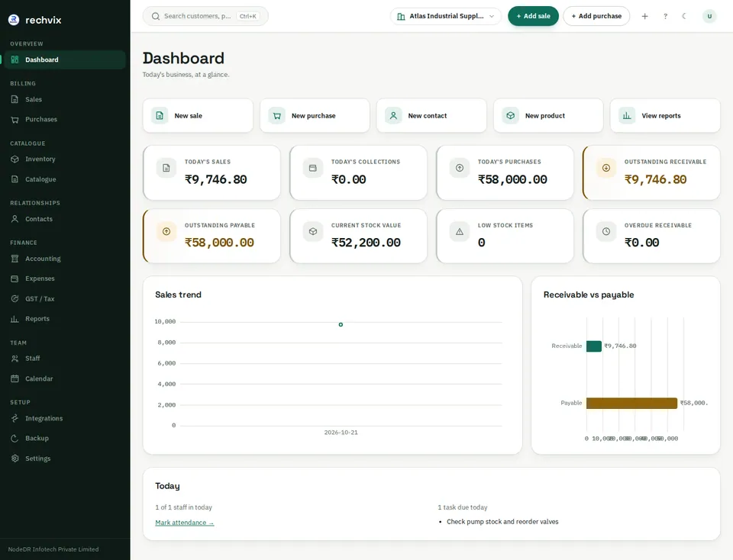Click the Purchases cart icon in sidebar
Screen dimensions: 733x560
point(15,120)
